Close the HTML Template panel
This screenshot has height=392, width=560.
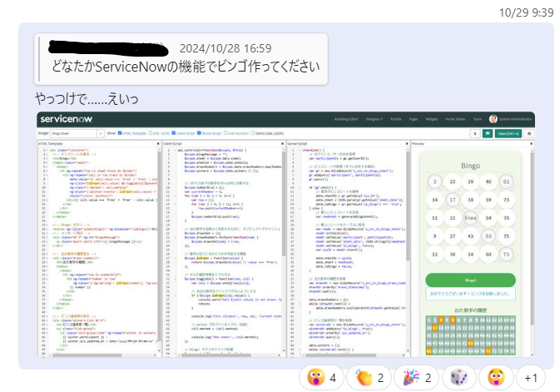tap(158, 143)
